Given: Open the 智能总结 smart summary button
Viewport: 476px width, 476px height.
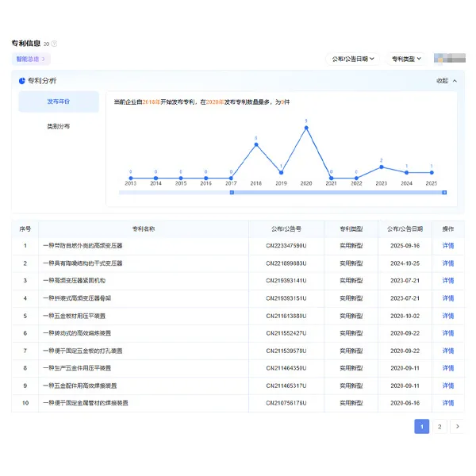Looking at the screenshot, I should coord(31,59).
